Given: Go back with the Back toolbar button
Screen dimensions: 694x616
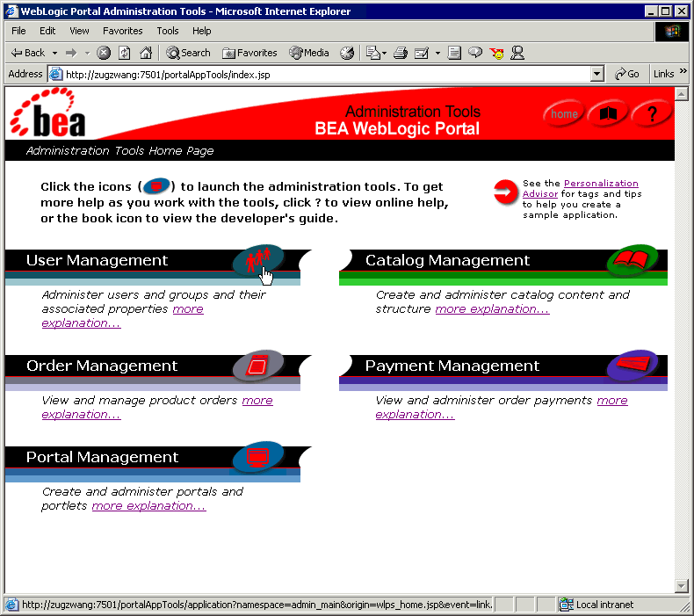Looking at the screenshot, I should [28, 53].
